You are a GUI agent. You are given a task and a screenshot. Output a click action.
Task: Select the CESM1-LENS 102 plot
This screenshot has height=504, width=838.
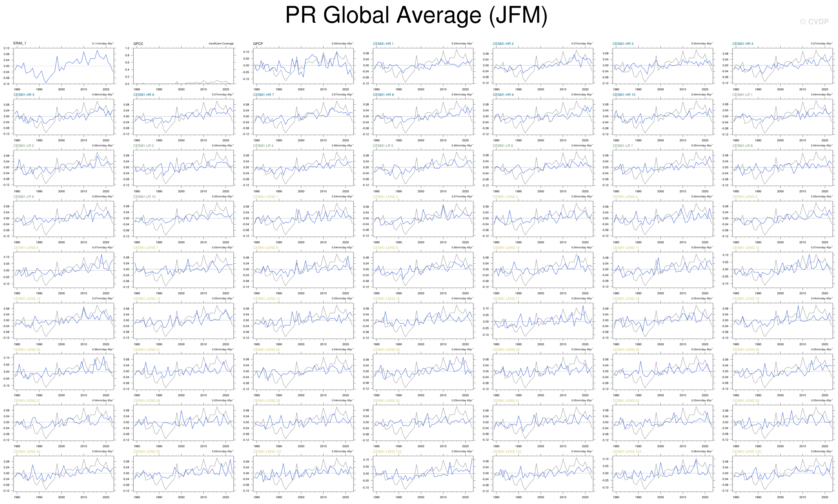423,473
